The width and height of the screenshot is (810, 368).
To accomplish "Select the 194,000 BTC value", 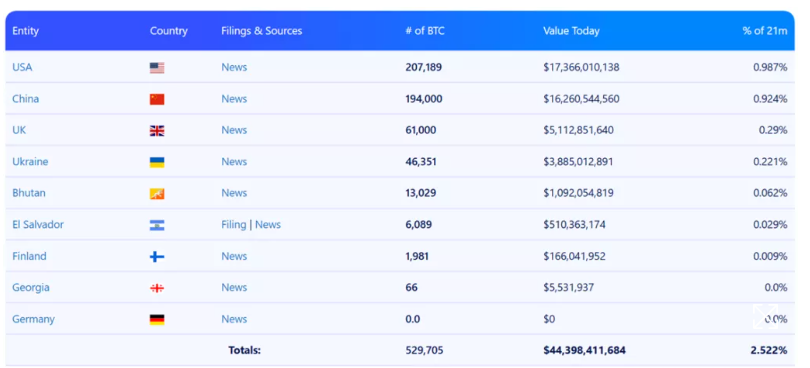I will click(x=424, y=99).
